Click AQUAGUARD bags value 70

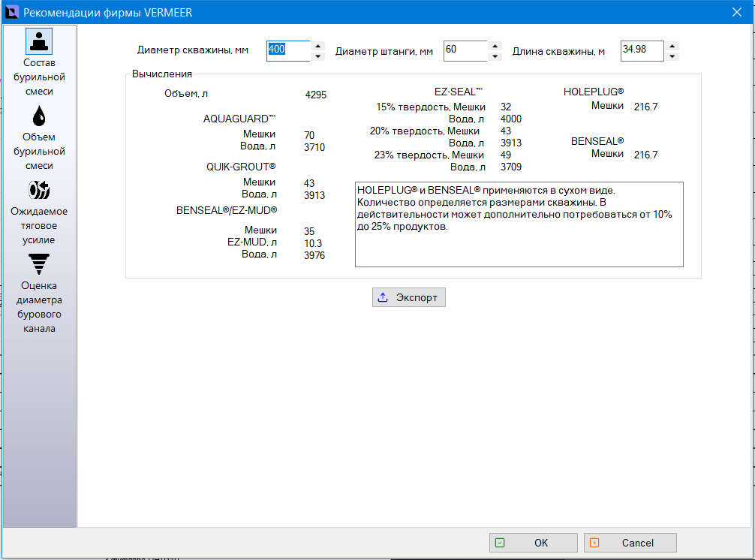pos(309,135)
